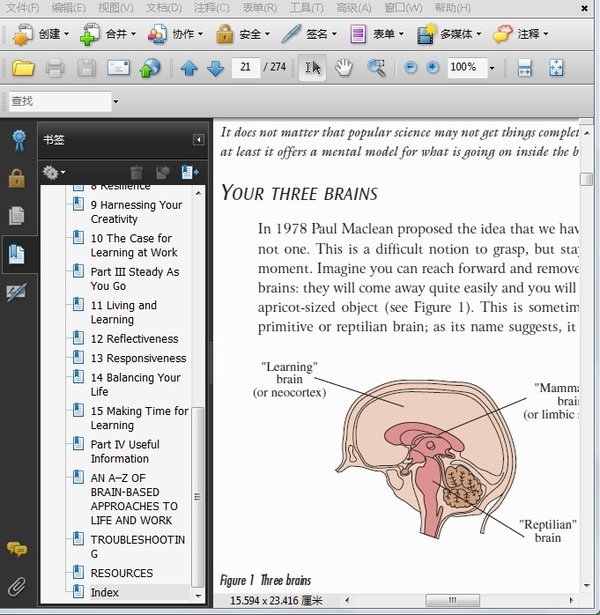Screen dimensions: 600x615
Task: Open bookmark 14 Balancing Your Life
Action: pyautogui.click(x=136, y=385)
